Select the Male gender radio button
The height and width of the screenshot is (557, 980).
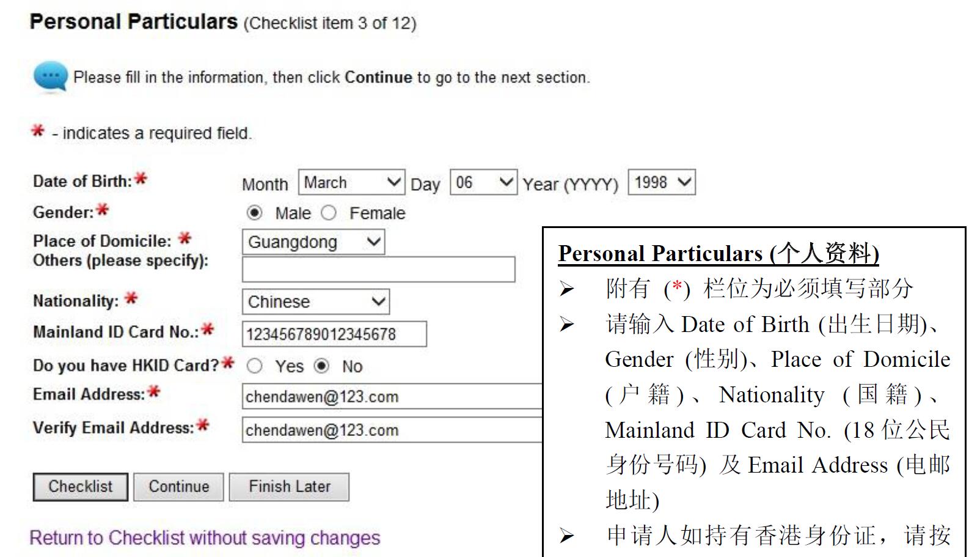point(254,213)
